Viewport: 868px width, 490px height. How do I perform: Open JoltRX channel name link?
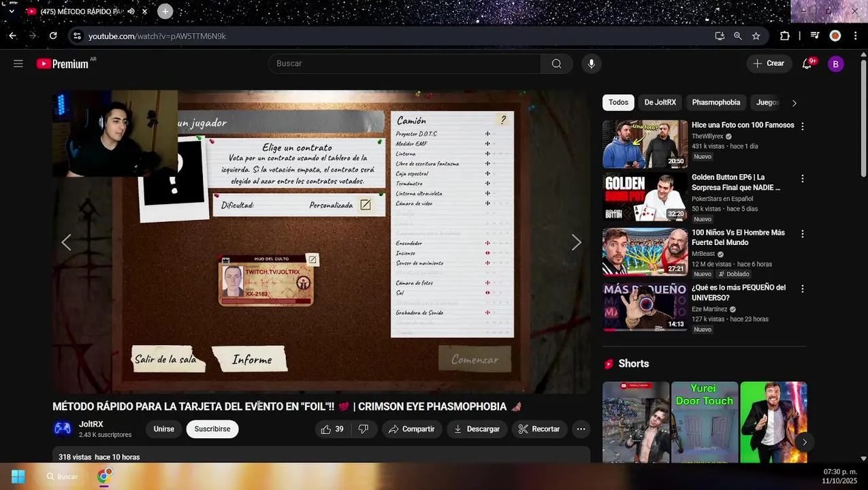91,425
